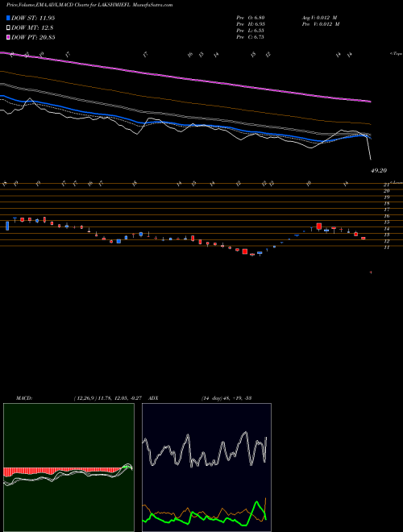
Task: Click the 'Pre O: 6.89' open value
Action: (251, 17)
